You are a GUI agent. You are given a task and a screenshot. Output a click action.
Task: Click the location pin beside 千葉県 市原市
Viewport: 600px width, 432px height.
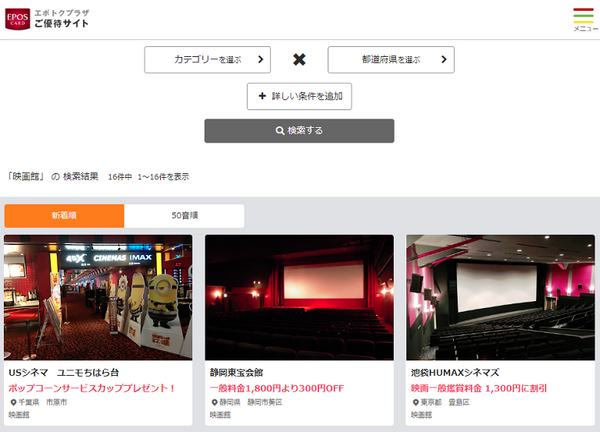point(13,403)
